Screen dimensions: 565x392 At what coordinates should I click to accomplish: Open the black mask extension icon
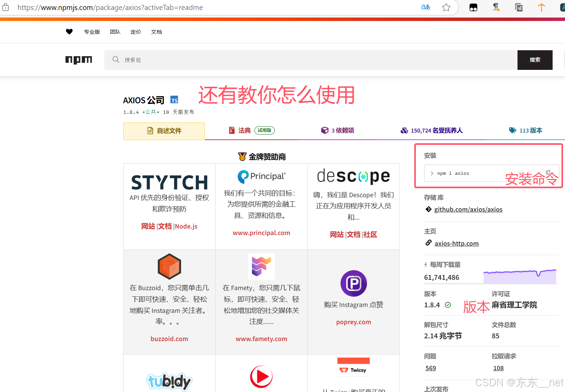(473, 8)
